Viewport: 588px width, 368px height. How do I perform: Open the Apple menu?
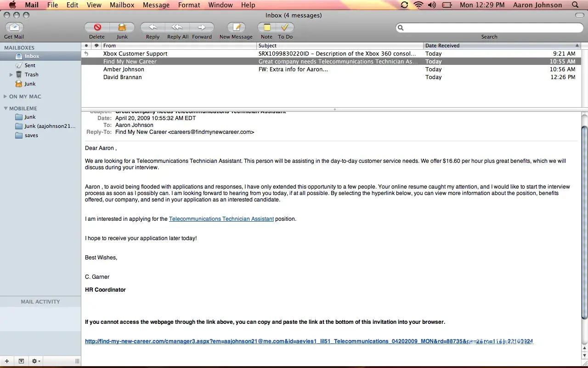click(x=13, y=5)
